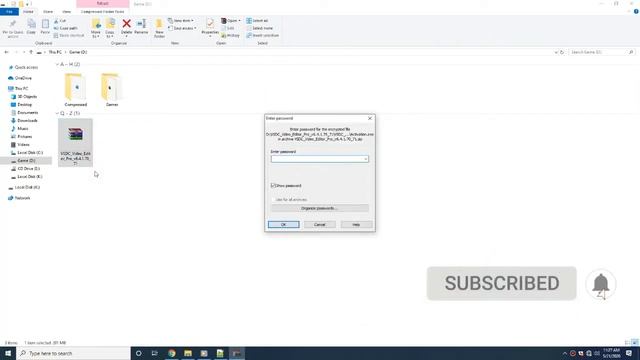The height and width of the screenshot is (360, 640).
Task: Toggle the Show password checkbox
Action: [273, 186]
